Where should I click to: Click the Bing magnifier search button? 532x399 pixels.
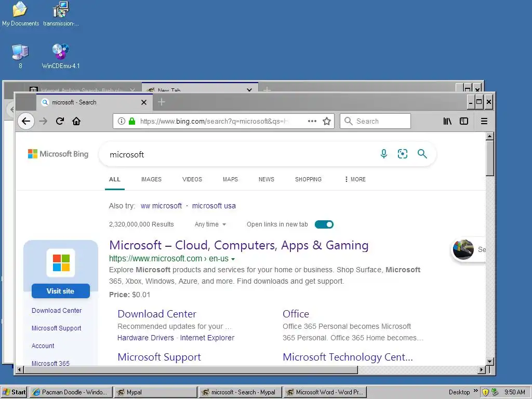pos(422,154)
